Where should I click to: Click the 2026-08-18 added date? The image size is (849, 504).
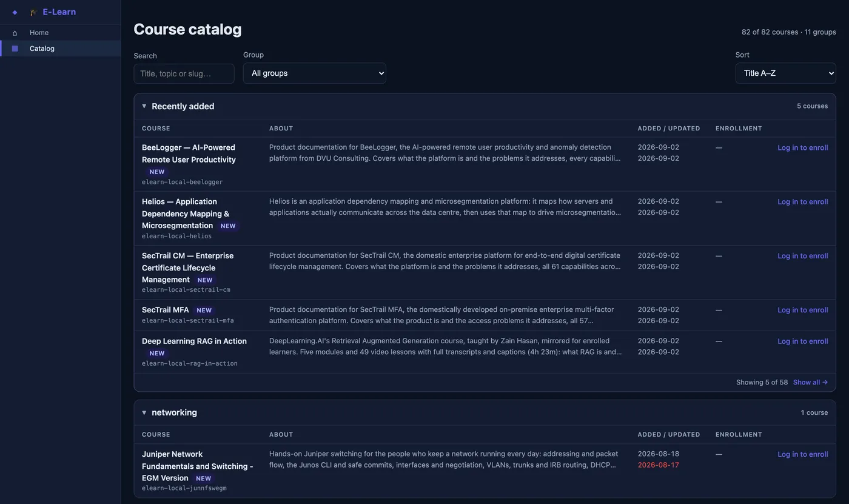coord(658,454)
